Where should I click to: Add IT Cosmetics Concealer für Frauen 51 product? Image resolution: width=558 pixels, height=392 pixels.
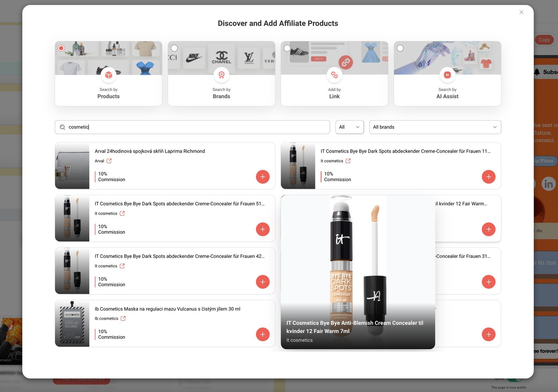coord(263,229)
